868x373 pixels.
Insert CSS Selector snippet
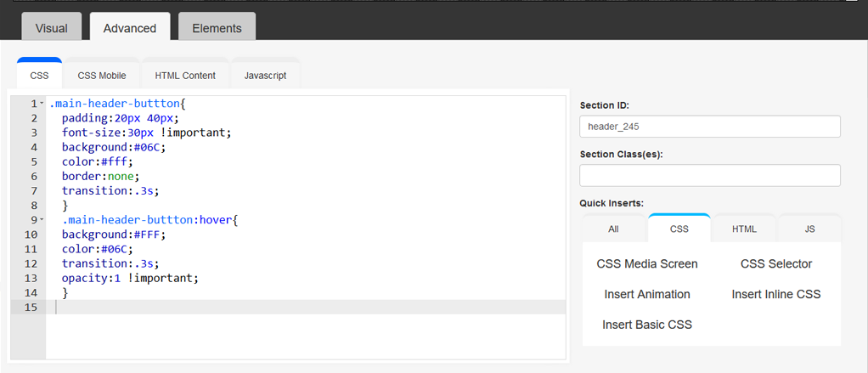click(x=776, y=264)
